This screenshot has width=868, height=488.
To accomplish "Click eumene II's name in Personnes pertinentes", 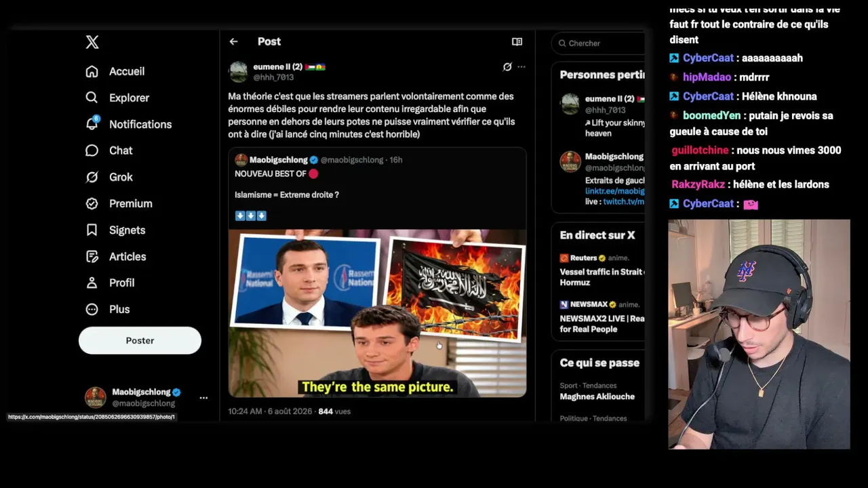I will (610, 99).
